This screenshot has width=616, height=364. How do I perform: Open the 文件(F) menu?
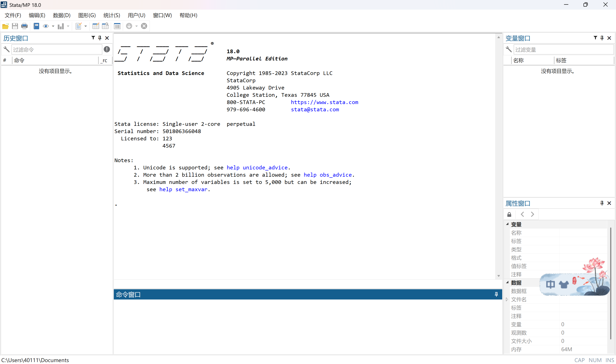tap(13, 15)
